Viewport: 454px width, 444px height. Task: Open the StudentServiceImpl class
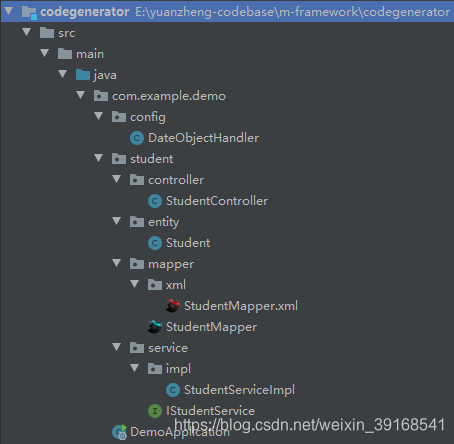pyautogui.click(x=239, y=390)
